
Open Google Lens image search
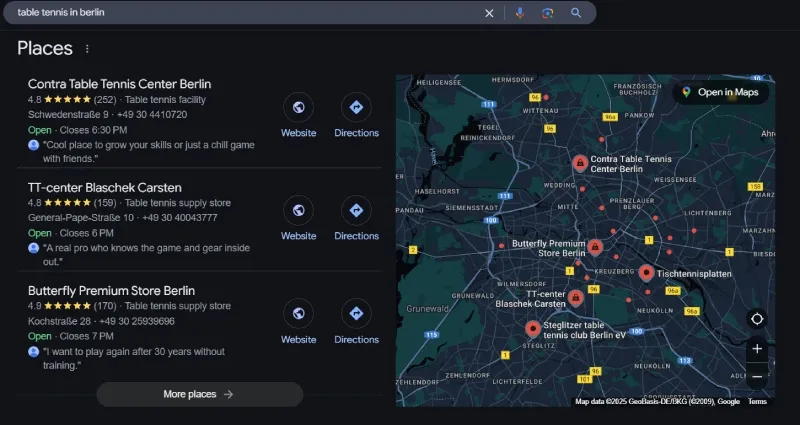547,13
